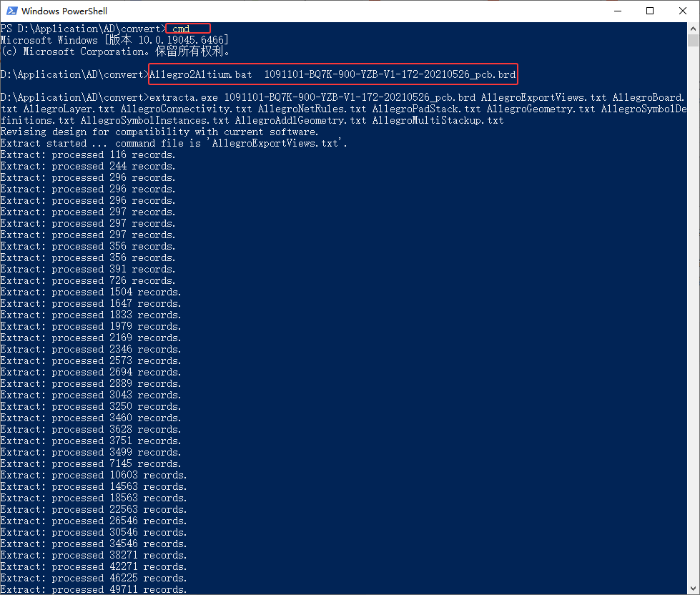Click 'AllegroNetRules.txt' in the output
This screenshot has width=700, height=595.
coord(312,109)
